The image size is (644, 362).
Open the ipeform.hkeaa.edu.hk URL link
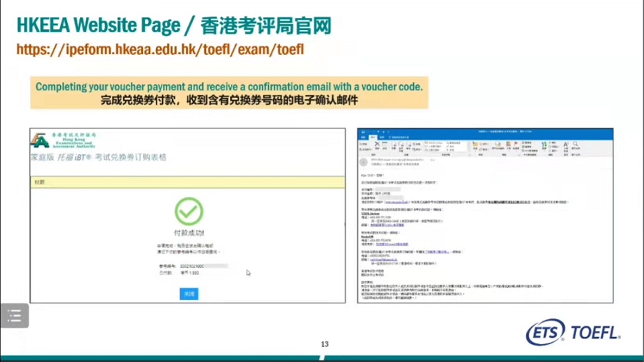(160, 50)
